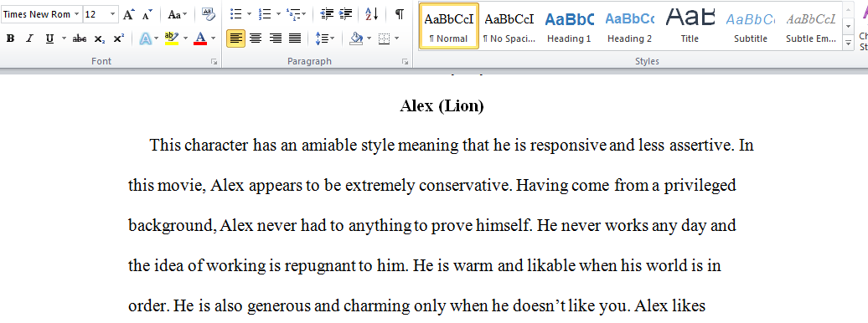
Task: Apply red font color
Action: 200,38
